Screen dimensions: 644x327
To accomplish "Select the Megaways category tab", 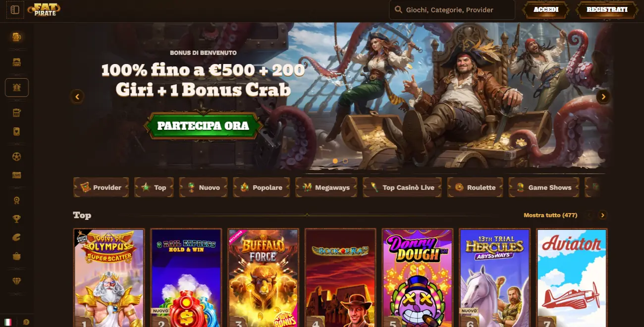I will pos(326,187).
